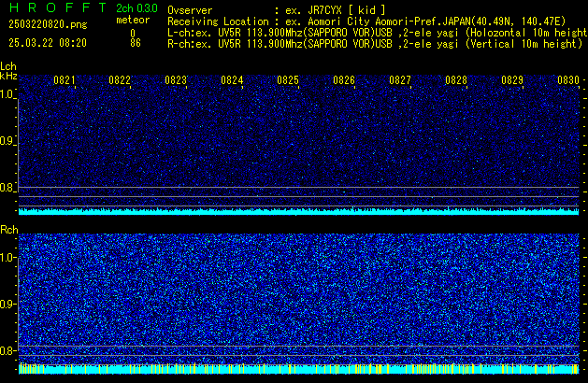
Task: Click the 'Rch' channel label
Action: coord(9,230)
